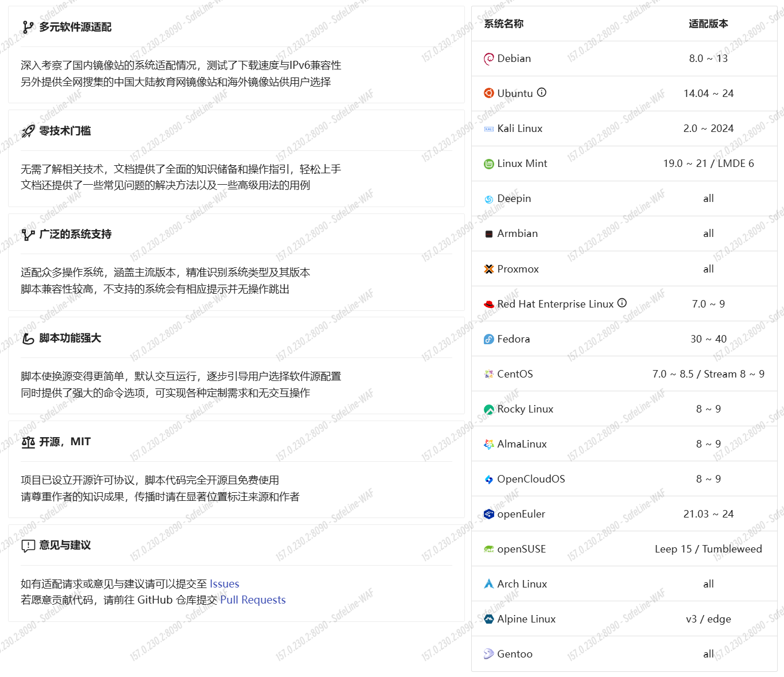784x677 pixels.
Task: Click the Rocky Linux logo icon
Action: (x=489, y=410)
